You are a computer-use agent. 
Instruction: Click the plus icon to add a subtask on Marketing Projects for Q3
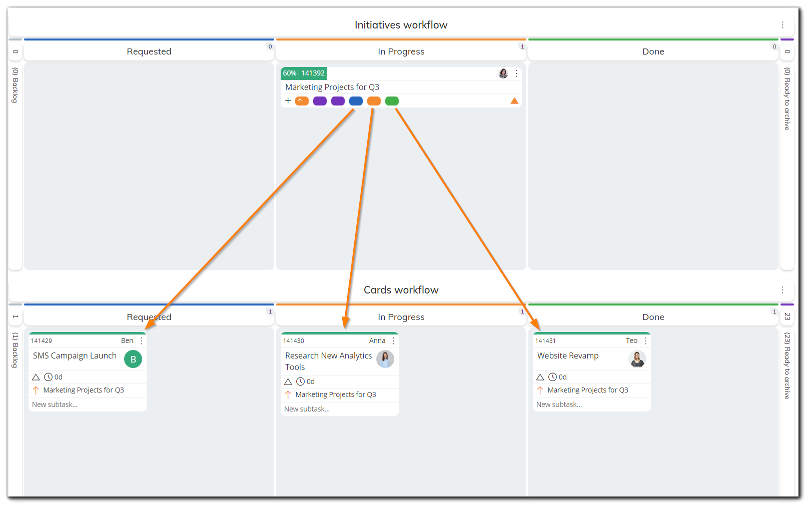(x=288, y=100)
